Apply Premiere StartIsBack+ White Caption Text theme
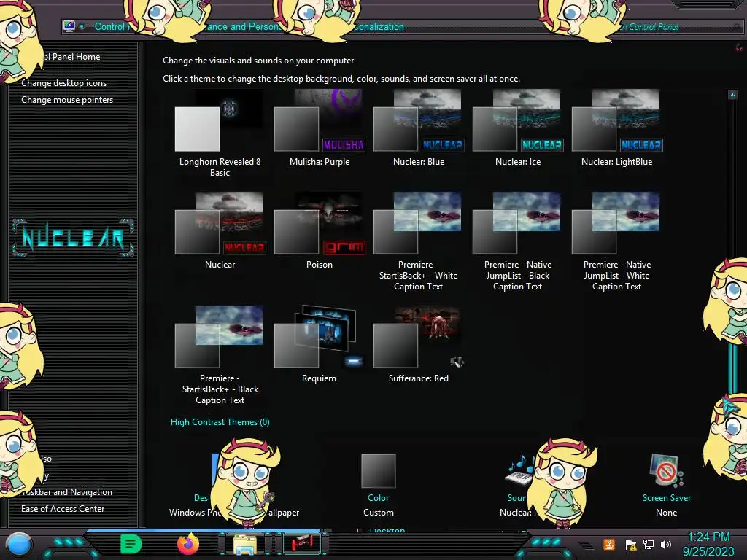This screenshot has height=560, width=747. click(418, 242)
